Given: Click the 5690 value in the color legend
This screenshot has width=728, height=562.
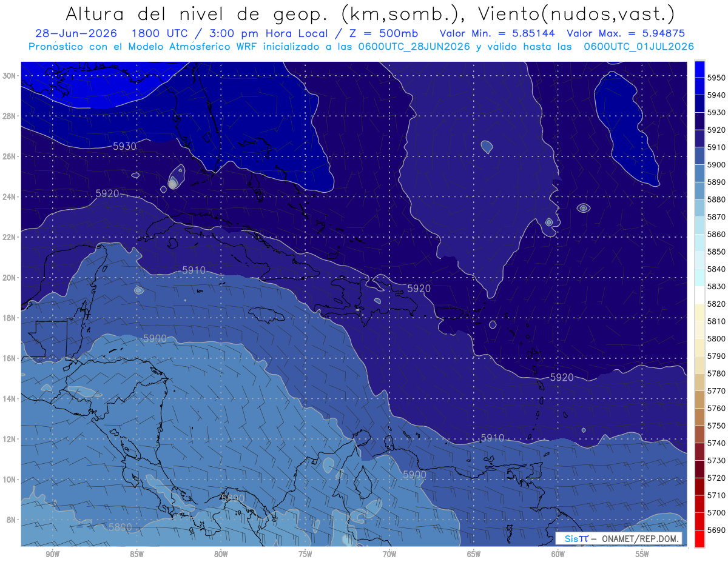Looking at the screenshot, I should tap(716, 530).
